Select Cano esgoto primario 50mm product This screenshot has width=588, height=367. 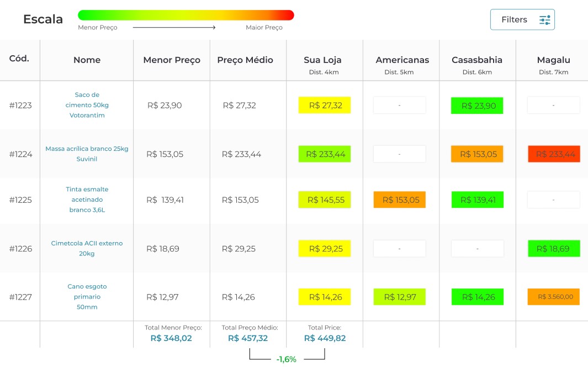coord(87,297)
